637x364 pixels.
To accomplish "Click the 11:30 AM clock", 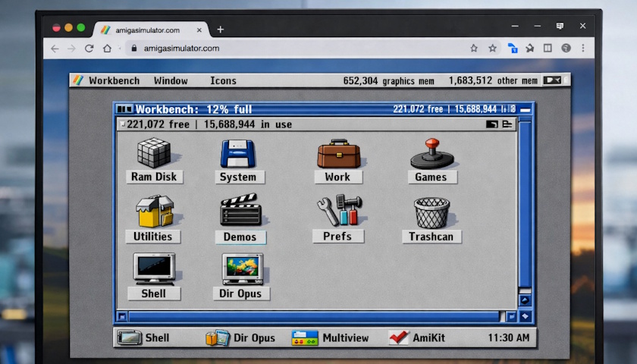I will (509, 337).
